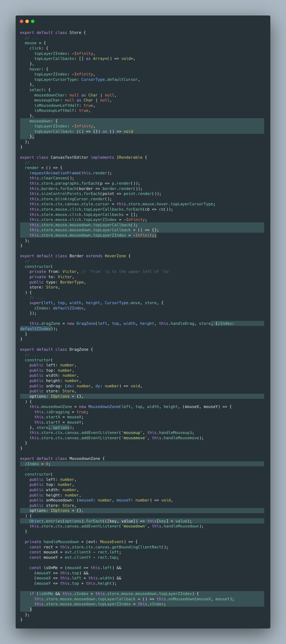
Task: Click the BorderType type annotation
Action: click(72, 282)
